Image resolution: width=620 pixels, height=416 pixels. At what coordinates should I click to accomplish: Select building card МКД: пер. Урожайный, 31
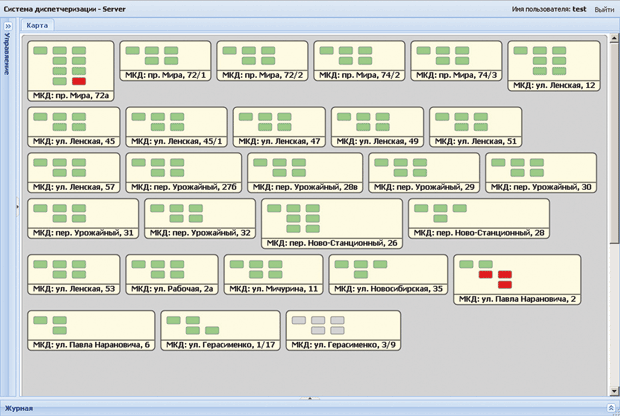click(x=83, y=219)
